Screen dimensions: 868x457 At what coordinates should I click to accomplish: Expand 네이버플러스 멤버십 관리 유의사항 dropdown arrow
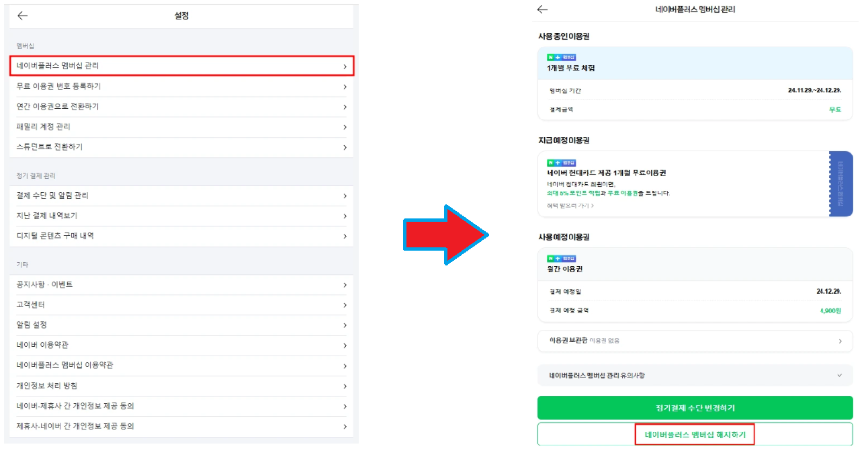pyautogui.click(x=839, y=376)
